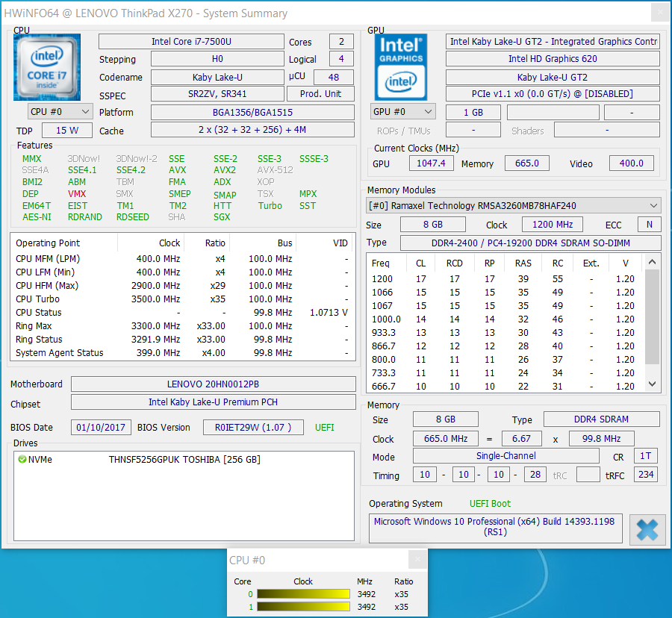Screen dimensions: 672x618
Task: Click the SSPEC value SR2ZV, SR341
Action: [x=217, y=94]
